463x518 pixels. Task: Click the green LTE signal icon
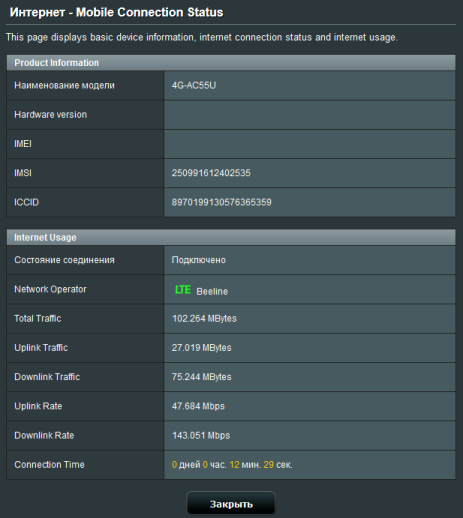pyautogui.click(x=183, y=290)
